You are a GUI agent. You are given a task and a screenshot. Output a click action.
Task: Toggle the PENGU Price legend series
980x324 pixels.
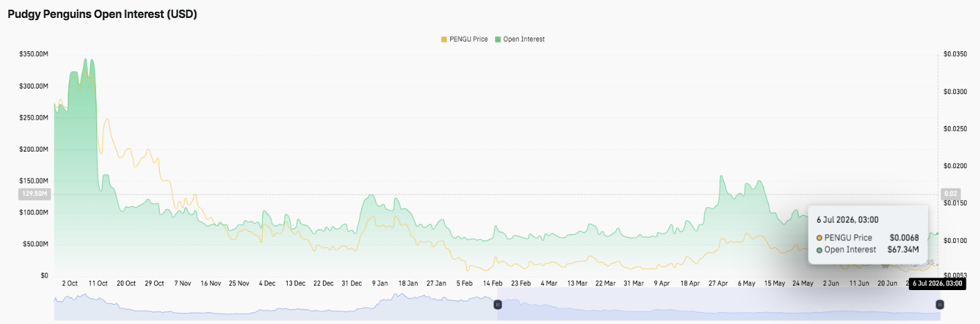(464, 39)
